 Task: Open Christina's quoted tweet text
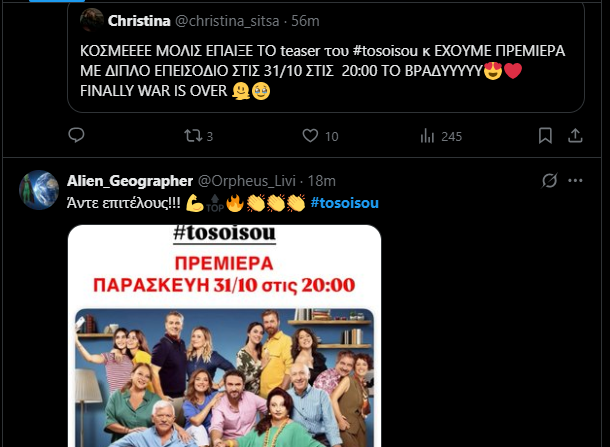click(323, 71)
